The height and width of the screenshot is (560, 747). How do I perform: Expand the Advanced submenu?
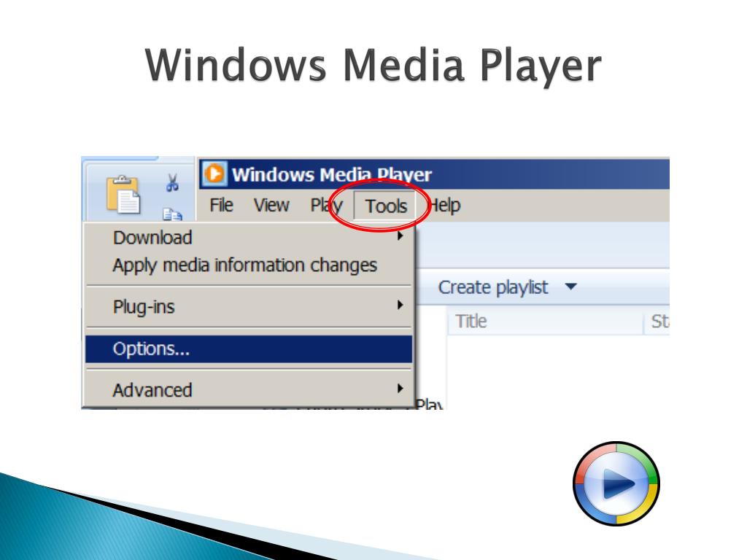pyautogui.click(x=248, y=390)
